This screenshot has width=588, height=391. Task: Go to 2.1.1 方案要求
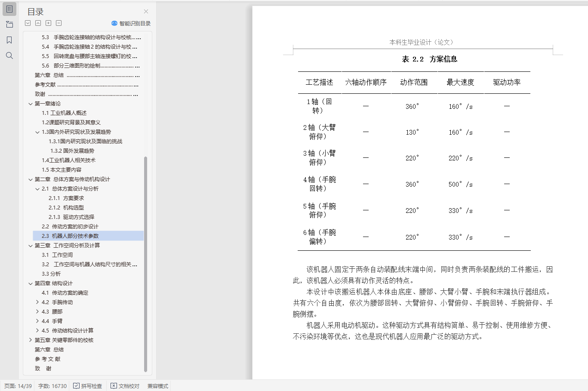click(66, 198)
